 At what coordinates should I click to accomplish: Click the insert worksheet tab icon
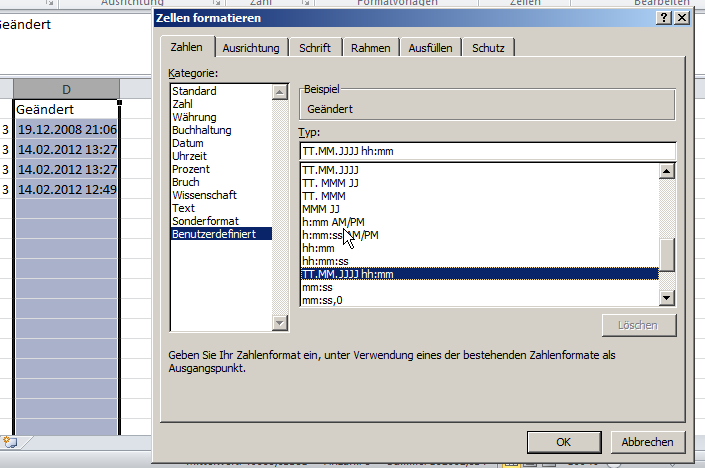point(10,442)
